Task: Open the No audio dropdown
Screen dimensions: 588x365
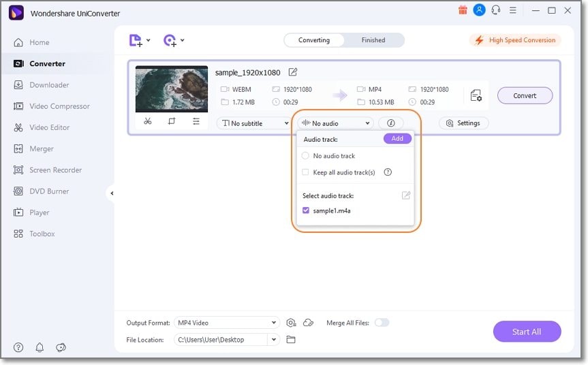Action: tap(336, 123)
